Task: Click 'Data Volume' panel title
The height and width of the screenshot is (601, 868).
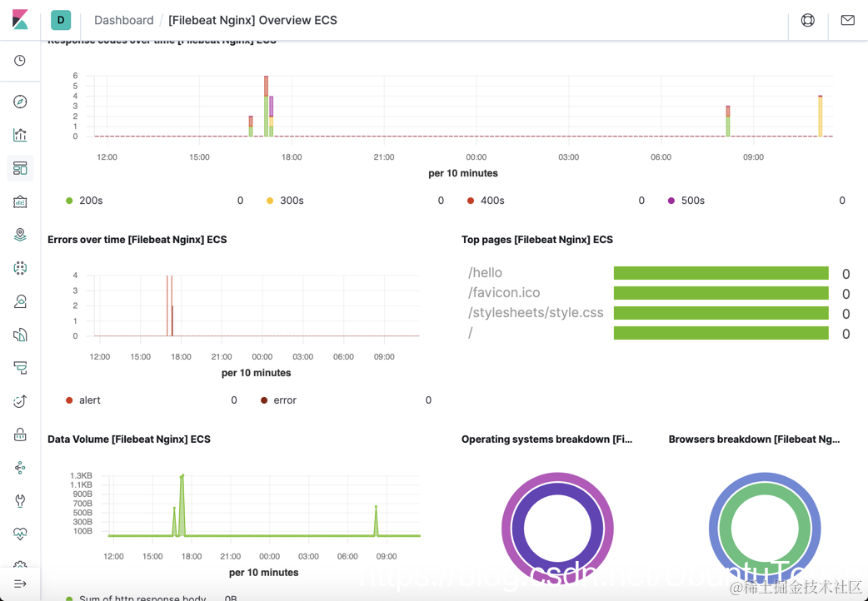Action: click(x=129, y=440)
